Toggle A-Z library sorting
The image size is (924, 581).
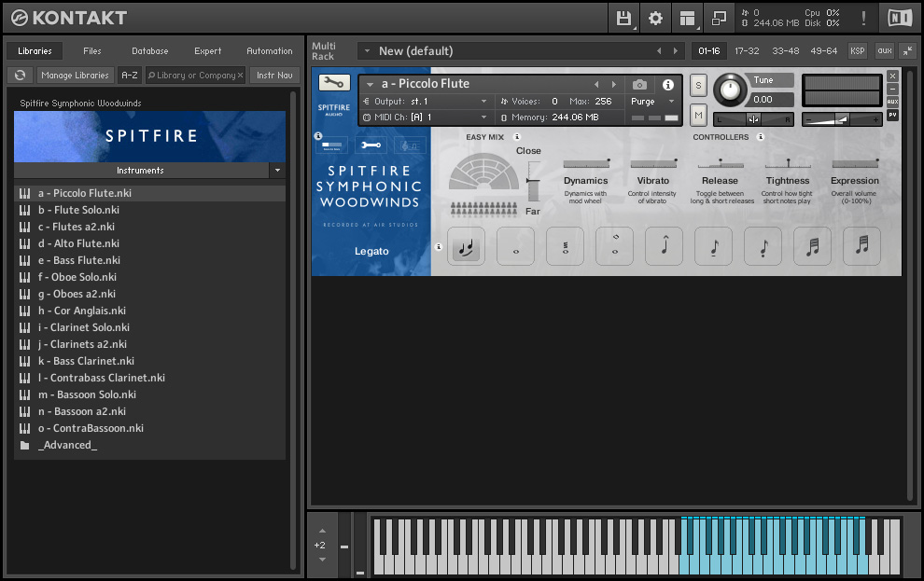point(130,76)
